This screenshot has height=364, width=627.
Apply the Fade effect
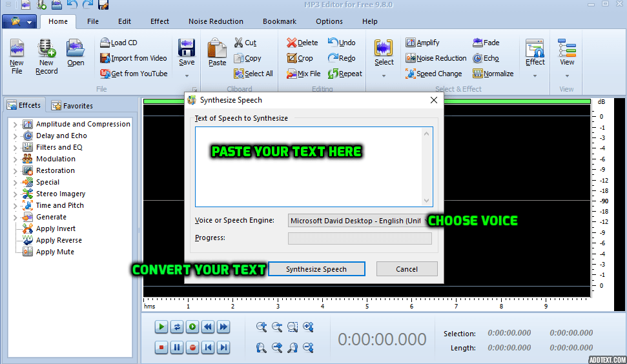pyautogui.click(x=486, y=43)
